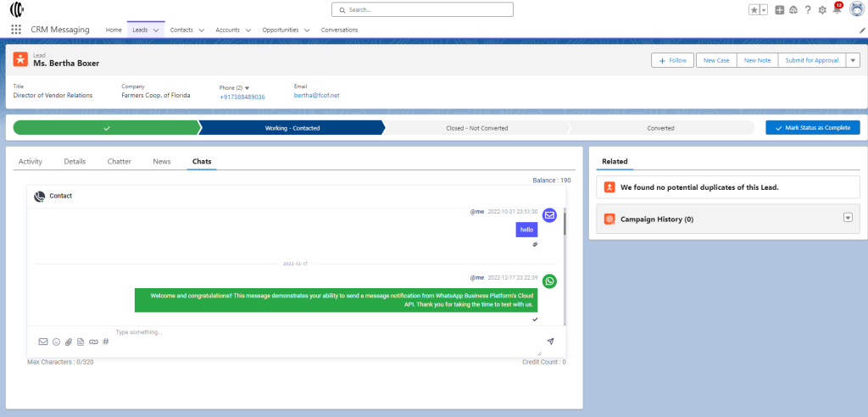Click phone number +917388489036 link
Viewport: 868px width, 417px height.
242,97
